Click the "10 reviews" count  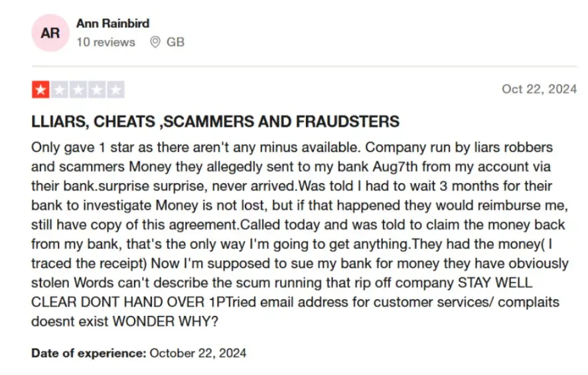pos(106,42)
